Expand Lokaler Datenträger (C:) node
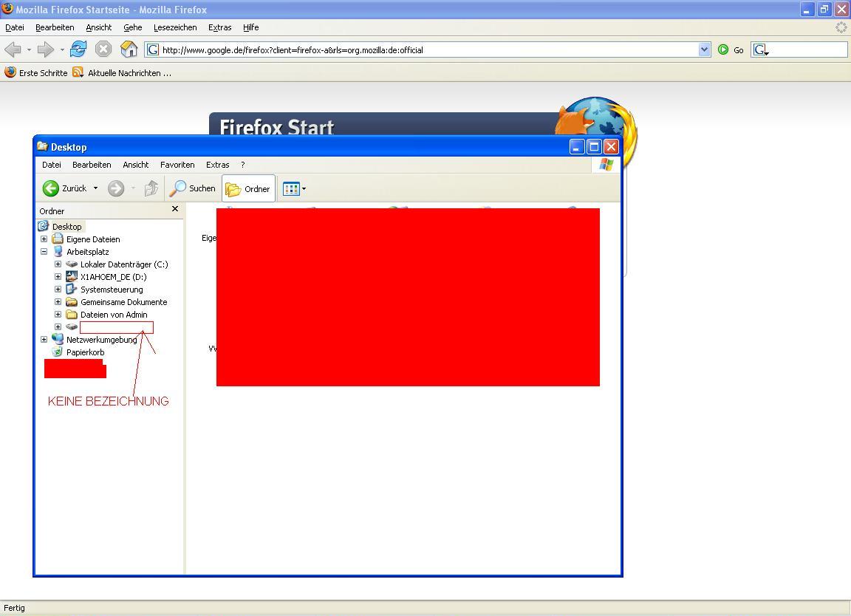The image size is (851, 616). (58, 264)
